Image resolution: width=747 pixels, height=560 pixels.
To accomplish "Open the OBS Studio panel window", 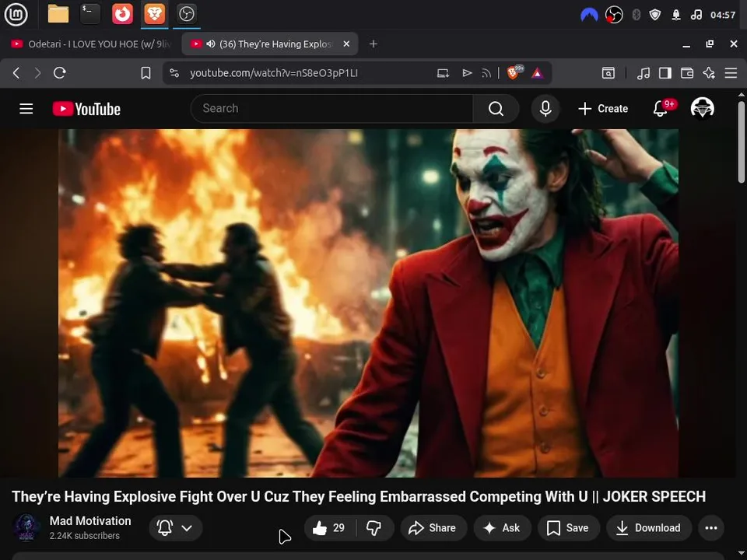I will pos(186,14).
